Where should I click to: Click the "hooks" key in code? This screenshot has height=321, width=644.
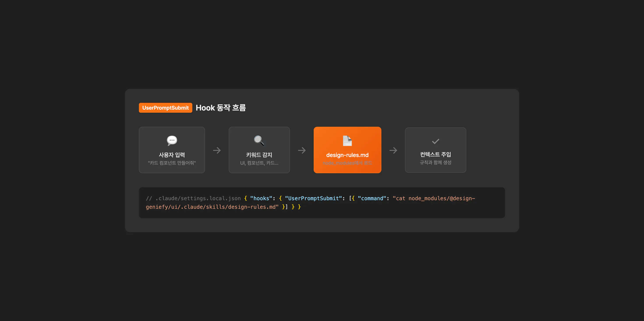tap(261, 198)
